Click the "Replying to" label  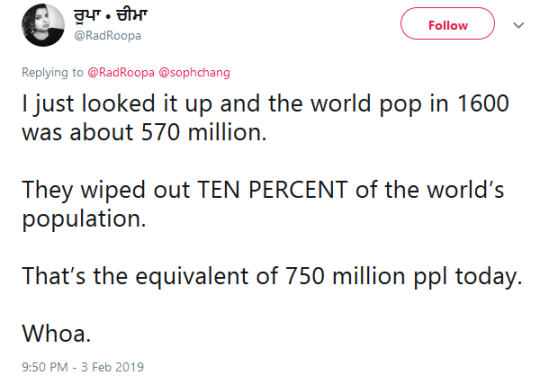tap(52, 72)
